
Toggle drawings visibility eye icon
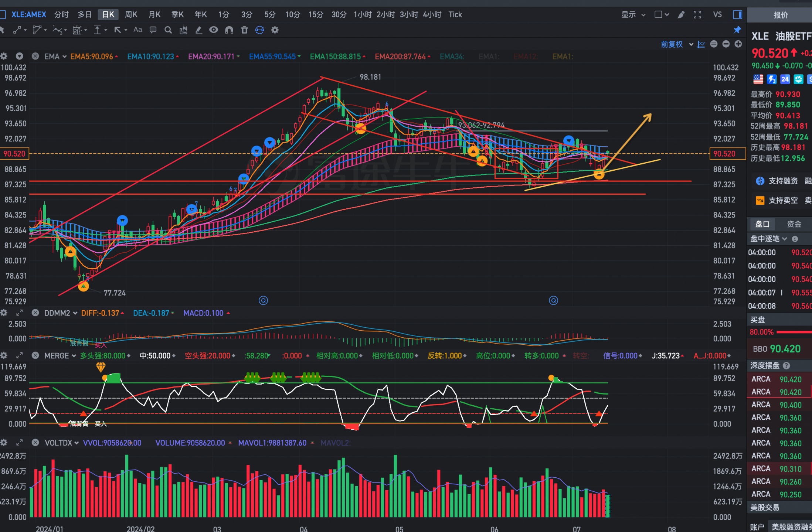tap(214, 30)
